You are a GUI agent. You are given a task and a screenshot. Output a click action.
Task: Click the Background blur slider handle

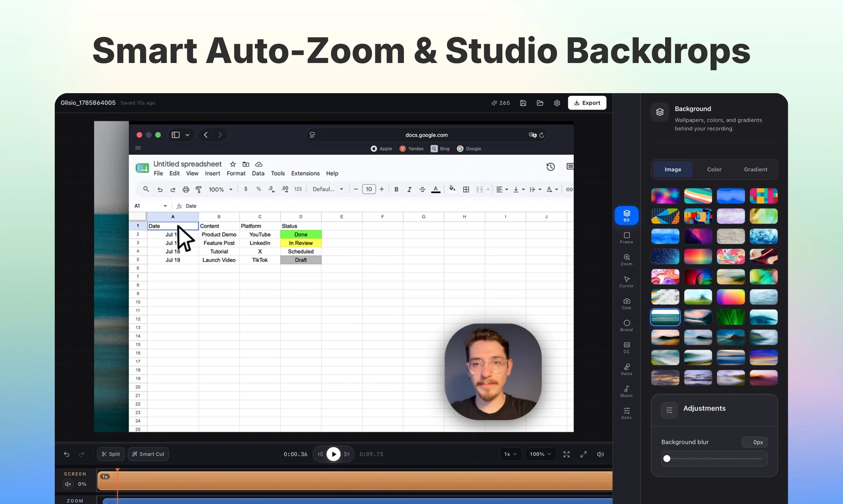(x=667, y=459)
